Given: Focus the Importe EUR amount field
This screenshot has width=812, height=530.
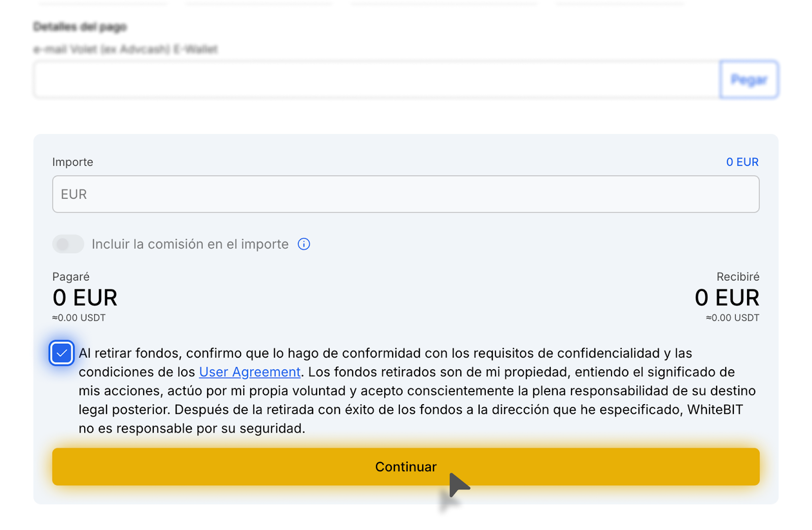Looking at the screenshot, I should [405, 194].
